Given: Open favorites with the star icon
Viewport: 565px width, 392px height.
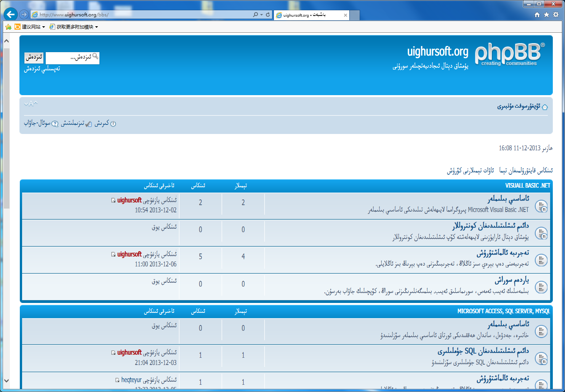Looking at the screenshot, I should (546, 14).
